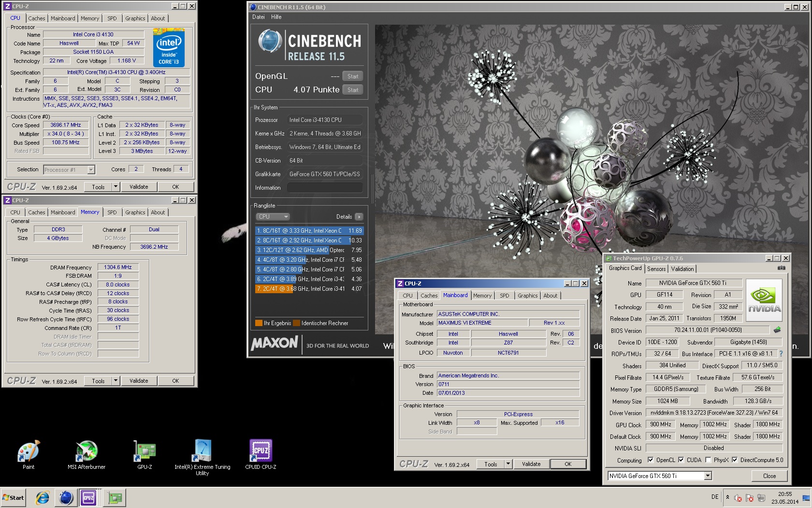Open the CPU ranking dropdown in Cinebench

click(273, 217)
